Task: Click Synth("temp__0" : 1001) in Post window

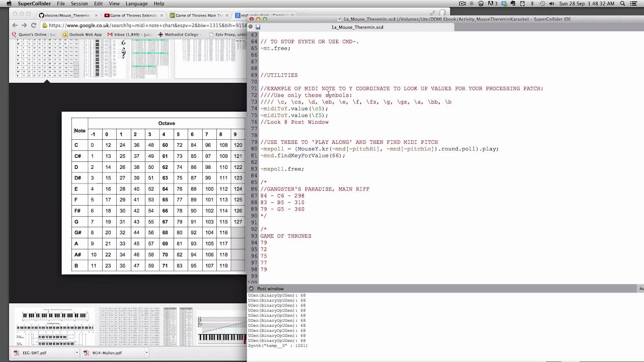Action: tap(278, 346)
